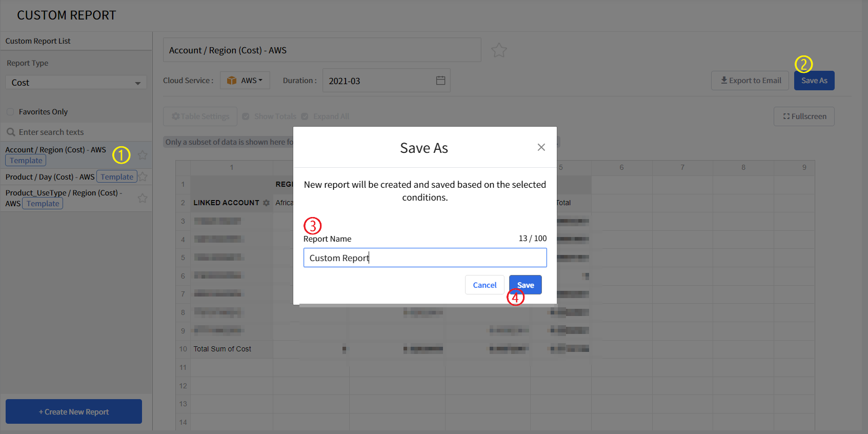Toggle the Show Totals checkbox
This screenshot has height=434, width=868.
[x=246, y=116]
